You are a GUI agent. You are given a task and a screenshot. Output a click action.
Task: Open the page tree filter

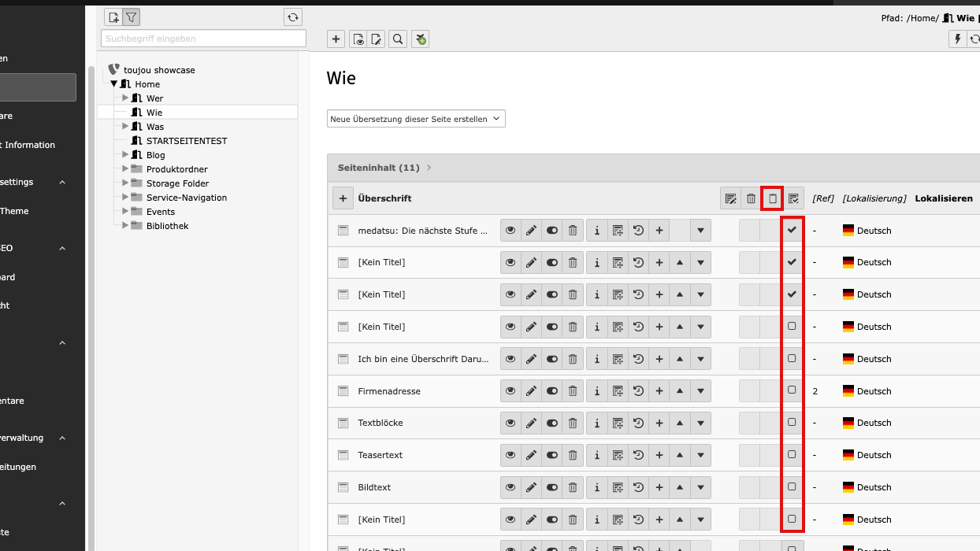[x=131, y=17]
